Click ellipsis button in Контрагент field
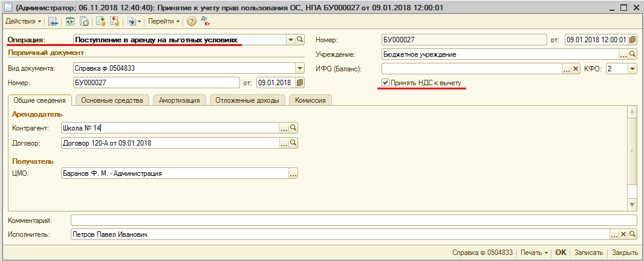Viewport: 644px width, 261px height. (284, 128)
